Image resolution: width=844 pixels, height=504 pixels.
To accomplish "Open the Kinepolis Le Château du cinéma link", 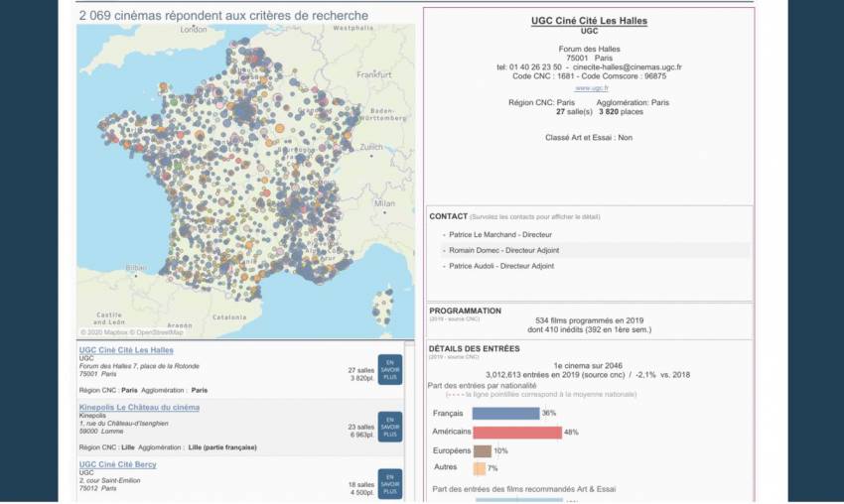I will (x=139, y=407).
